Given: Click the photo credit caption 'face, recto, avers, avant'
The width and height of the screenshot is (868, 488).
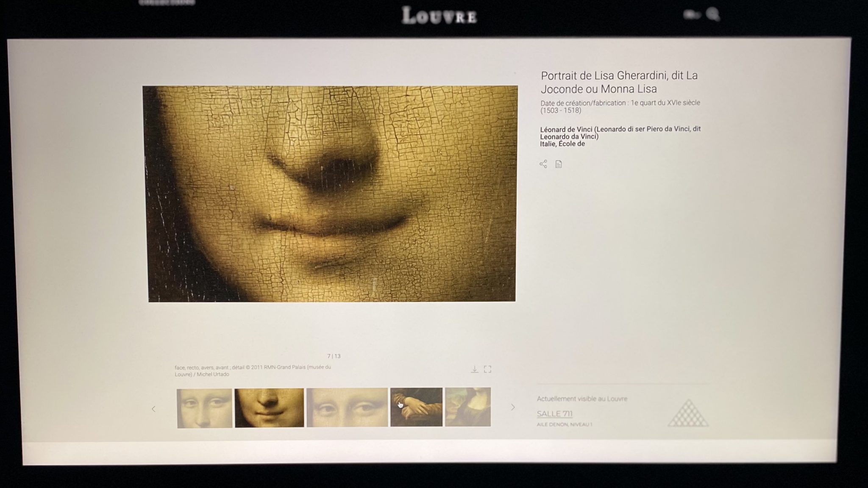Looking at the screenshot, I should [x=253, y=371].
